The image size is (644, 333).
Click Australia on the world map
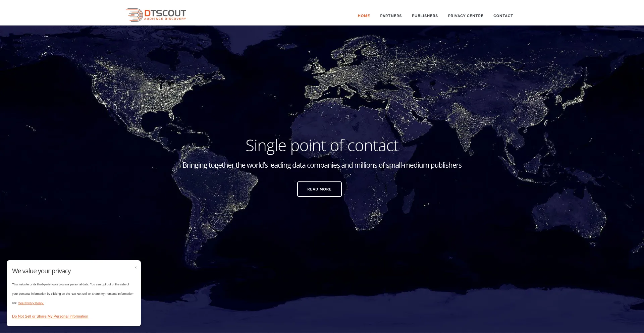[567, 215]
